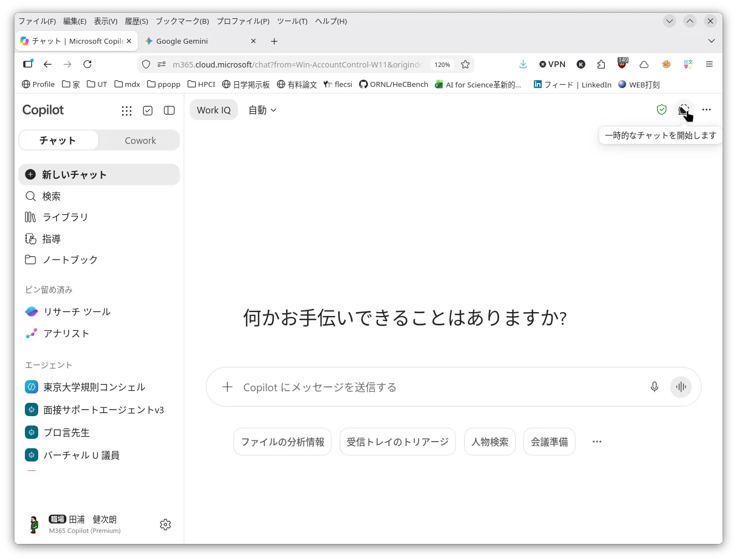
Task: Open 東京大学規則コンシェル agent
Action: click(x=99, y=387)
